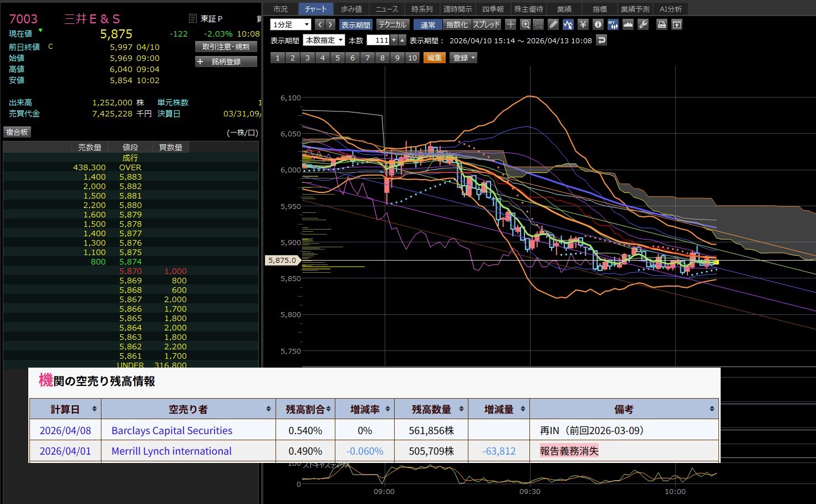
Task: Open the wrench chart settings icon
Action: coord(643,24)
